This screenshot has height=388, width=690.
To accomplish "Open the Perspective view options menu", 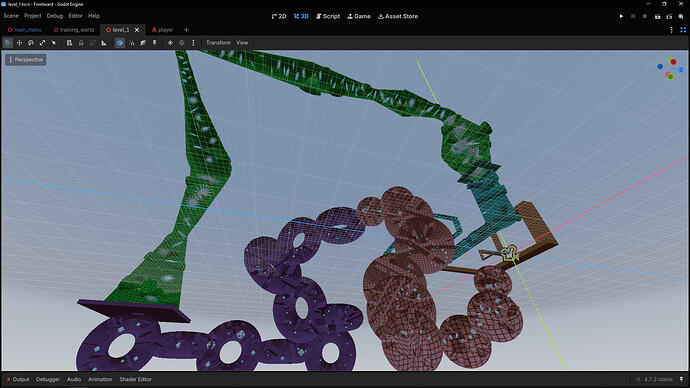I will click(26, 59).
